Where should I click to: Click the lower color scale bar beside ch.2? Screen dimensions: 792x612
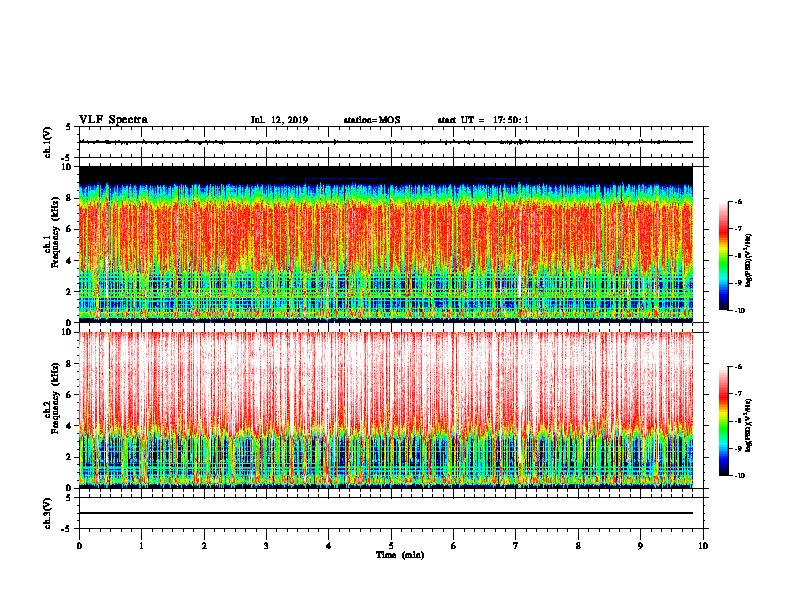[723, 421]
